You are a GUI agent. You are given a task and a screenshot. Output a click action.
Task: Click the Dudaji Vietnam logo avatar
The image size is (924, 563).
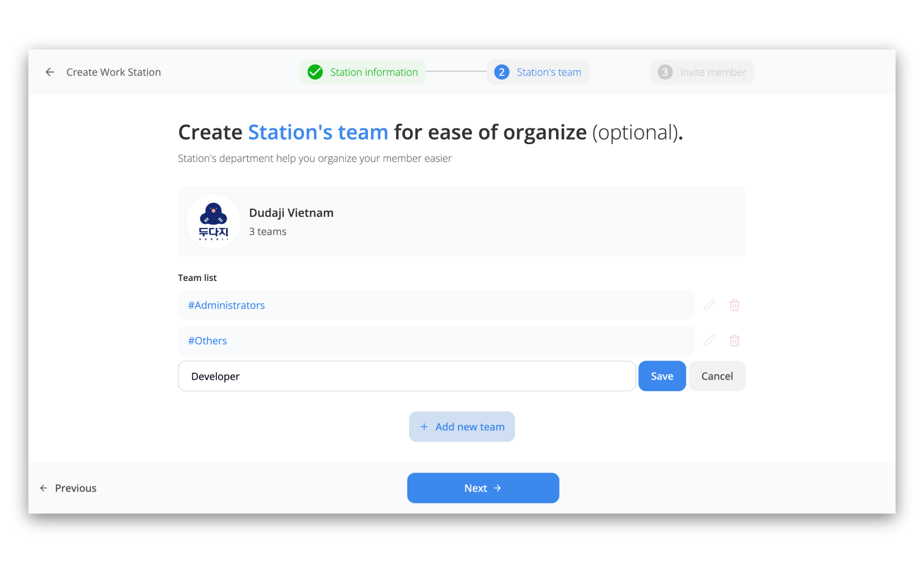click(214, 221)
